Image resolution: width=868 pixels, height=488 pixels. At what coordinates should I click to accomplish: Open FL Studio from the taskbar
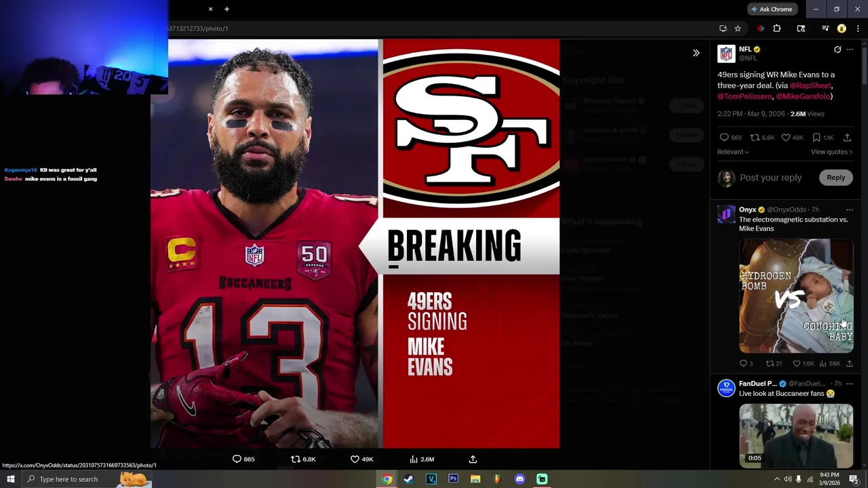pyautogui.click(x=497, y=479)
